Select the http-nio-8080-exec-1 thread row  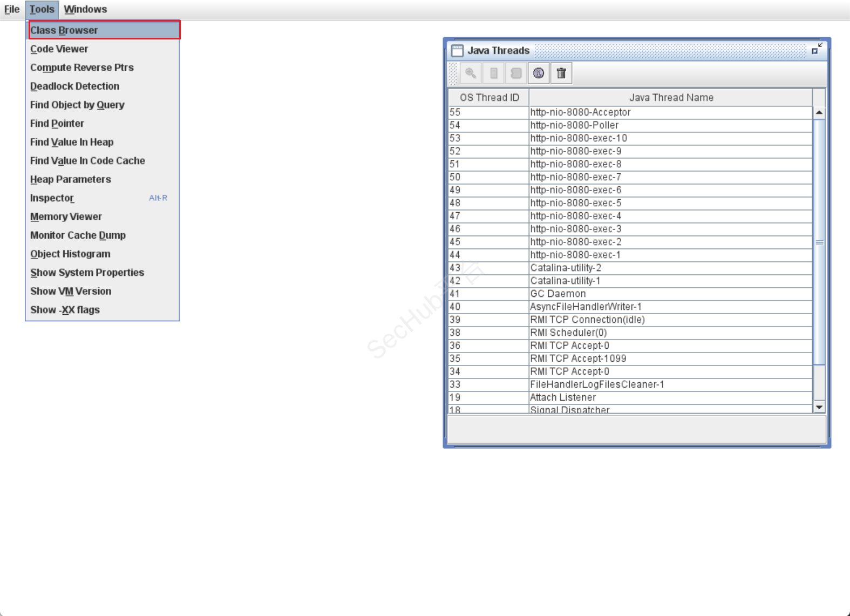coord(575,255)
